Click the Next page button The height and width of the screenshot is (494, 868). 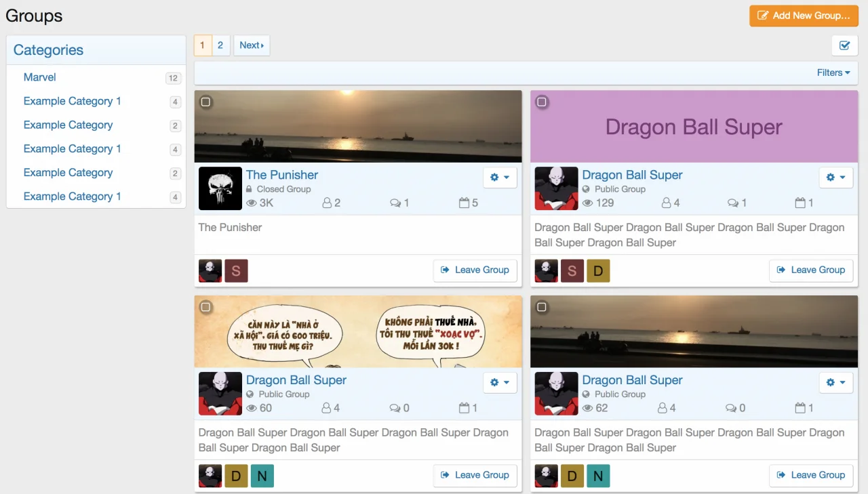[x=252, y=45]
